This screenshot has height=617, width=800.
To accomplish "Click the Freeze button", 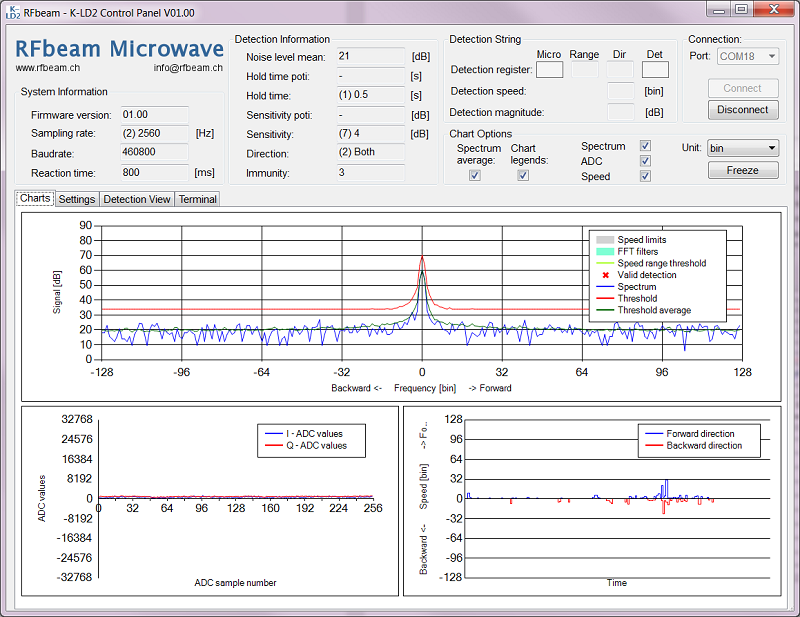I will point(742,170).
